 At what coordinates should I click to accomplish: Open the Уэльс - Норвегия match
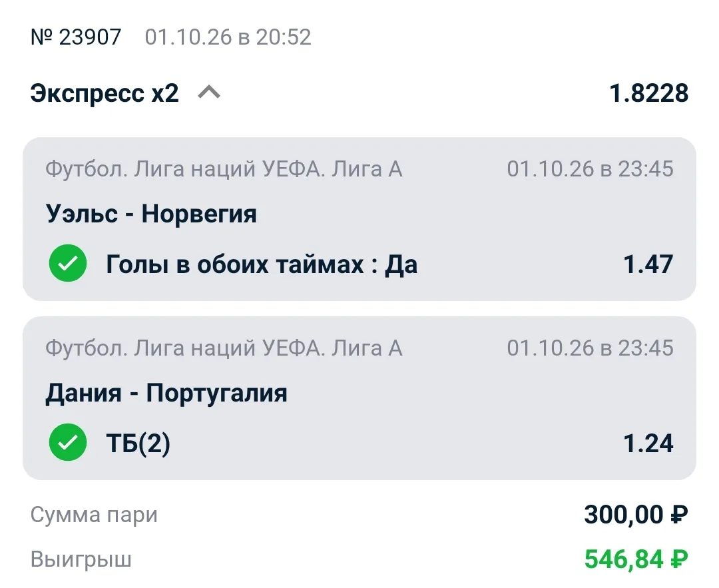(151, 214)
